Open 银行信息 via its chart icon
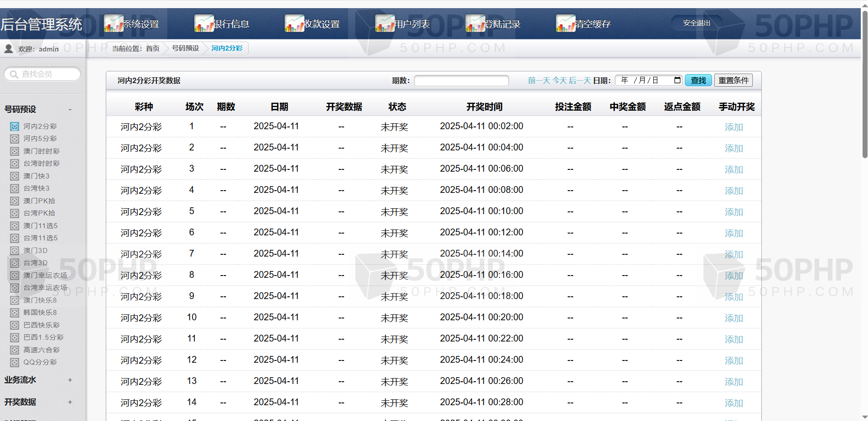Viewport: 868px width, 421px height. (204, 23)
